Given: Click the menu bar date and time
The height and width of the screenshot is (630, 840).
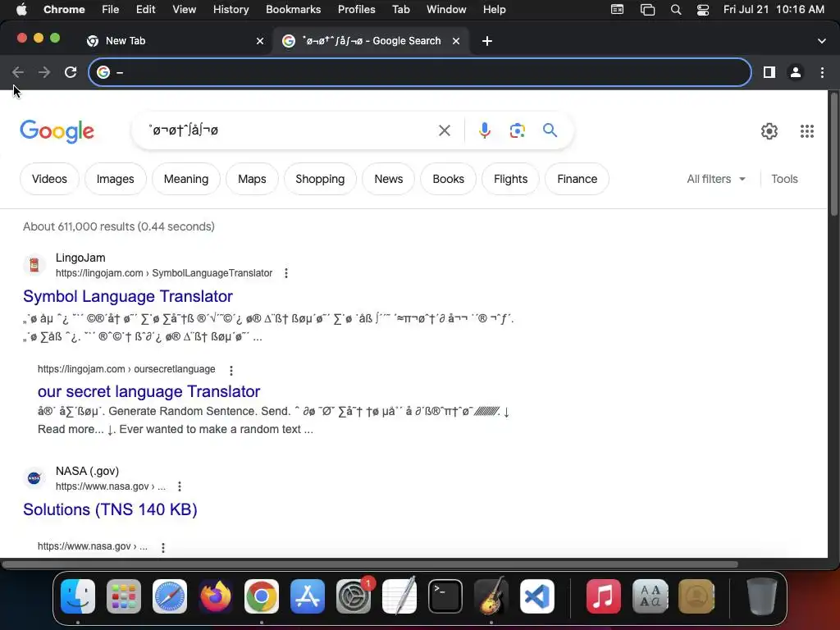Looking at the screenshot, I should pos(774,10).
